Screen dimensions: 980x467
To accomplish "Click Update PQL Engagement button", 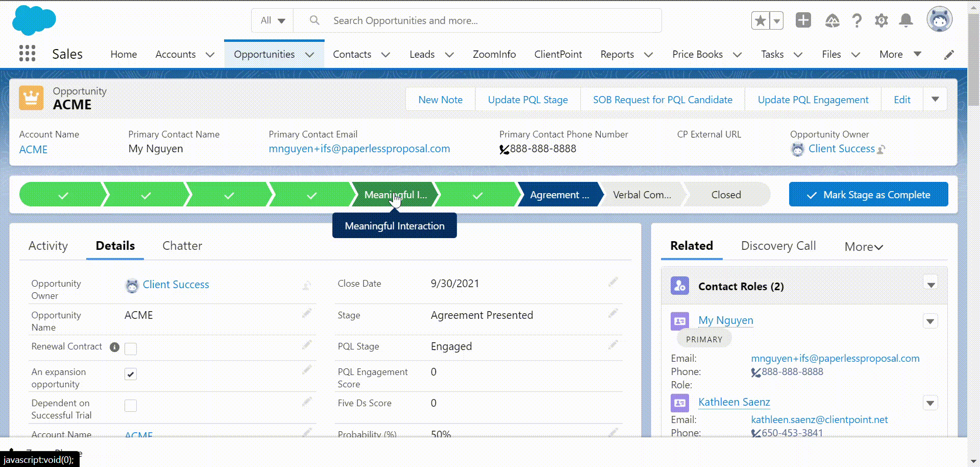I will click(x=813, y=100).
